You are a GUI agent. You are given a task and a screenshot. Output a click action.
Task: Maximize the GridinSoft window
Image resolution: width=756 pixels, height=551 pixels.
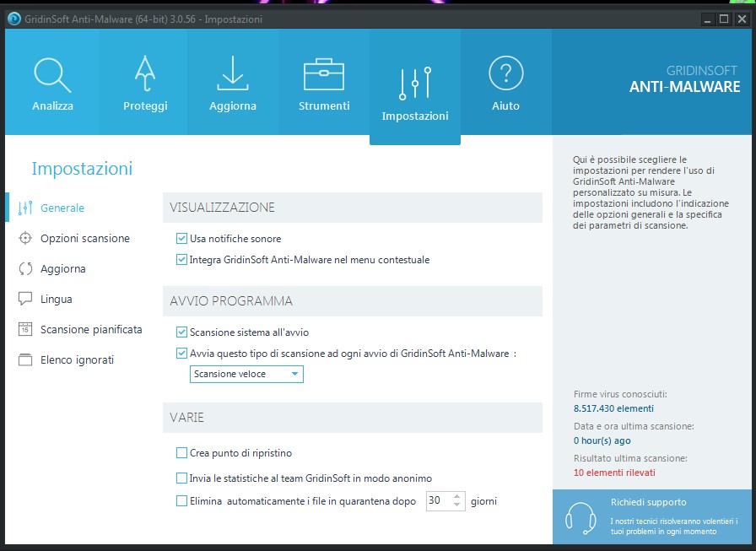click(x=724, y=19)
